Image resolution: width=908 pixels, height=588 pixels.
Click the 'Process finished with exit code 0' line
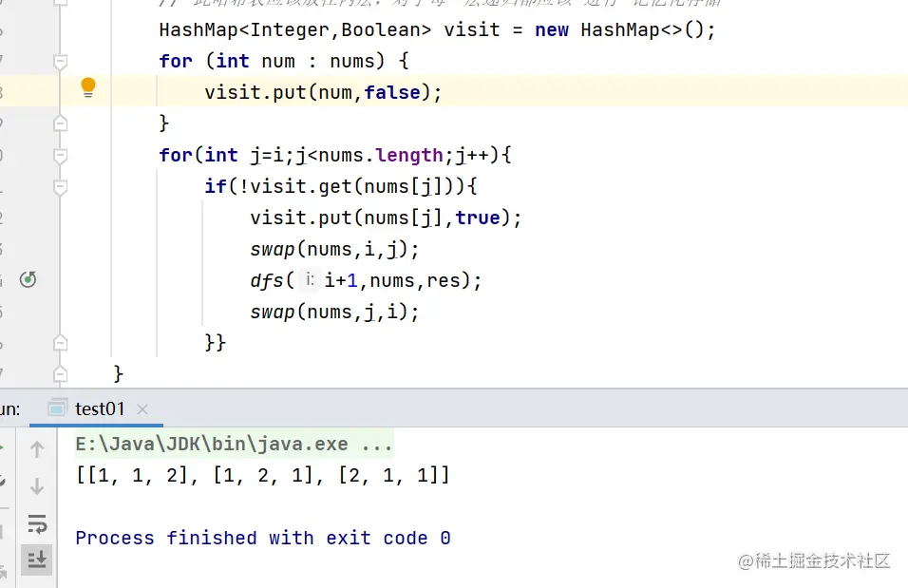point(263,539)
